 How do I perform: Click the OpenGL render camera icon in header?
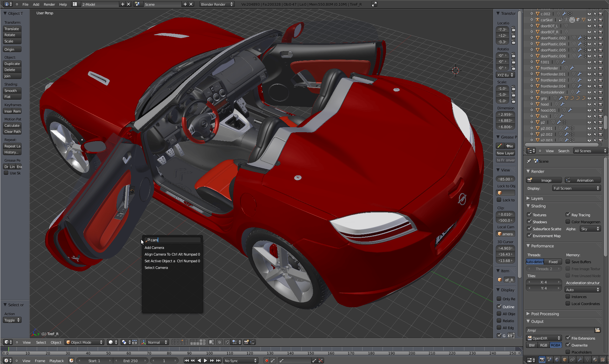(246, 342)
